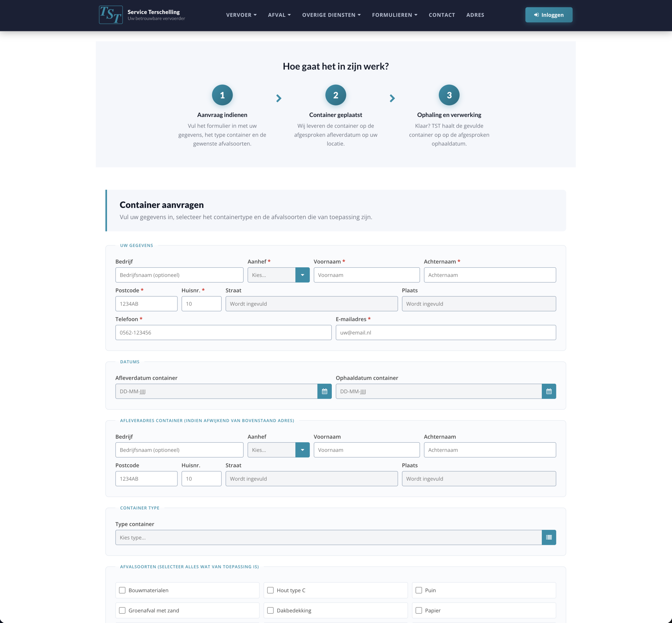Screen dimensions: 672x623
Task: Open the container type list icon
Action: [549, 537]
